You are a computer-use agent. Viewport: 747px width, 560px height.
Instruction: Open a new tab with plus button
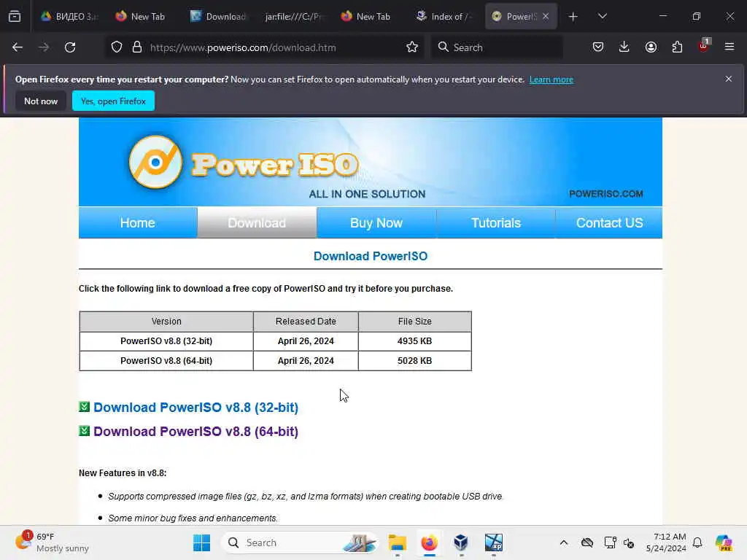coord(573,17)
